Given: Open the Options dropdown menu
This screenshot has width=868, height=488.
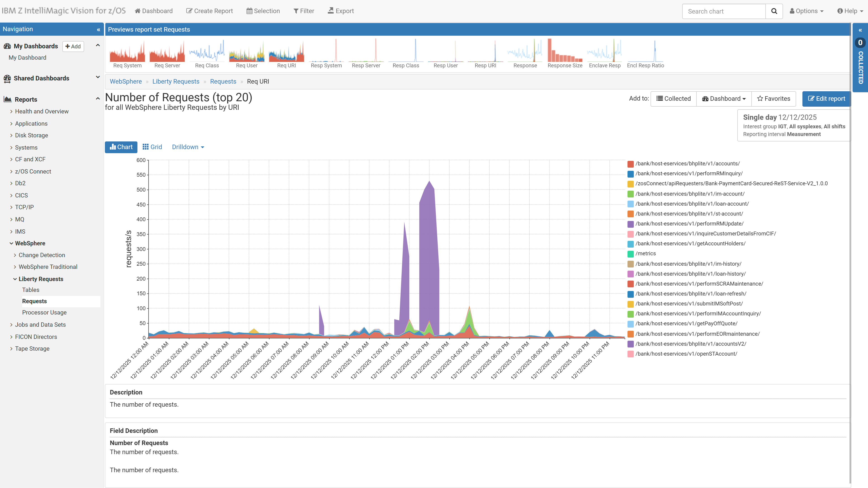Looking at the screenshot, I should point(806,11).
